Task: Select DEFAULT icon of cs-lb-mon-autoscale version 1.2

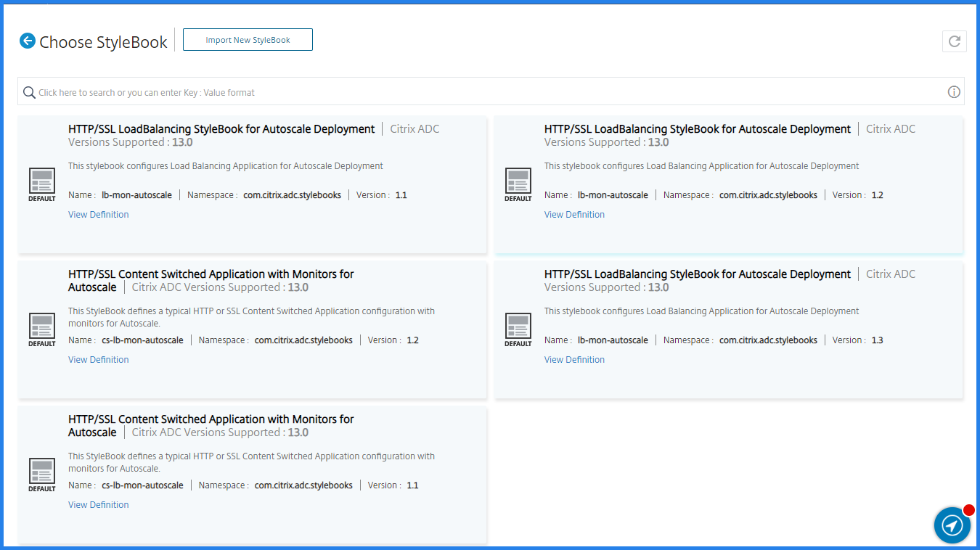Action: [x=42, y=329]
